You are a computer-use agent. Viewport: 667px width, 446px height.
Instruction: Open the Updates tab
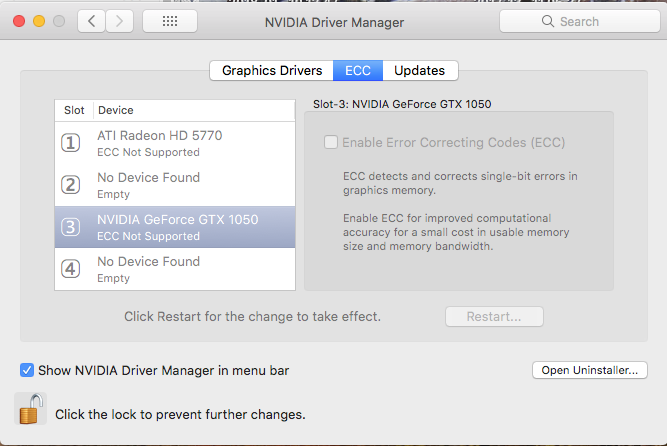coord(420,70)
